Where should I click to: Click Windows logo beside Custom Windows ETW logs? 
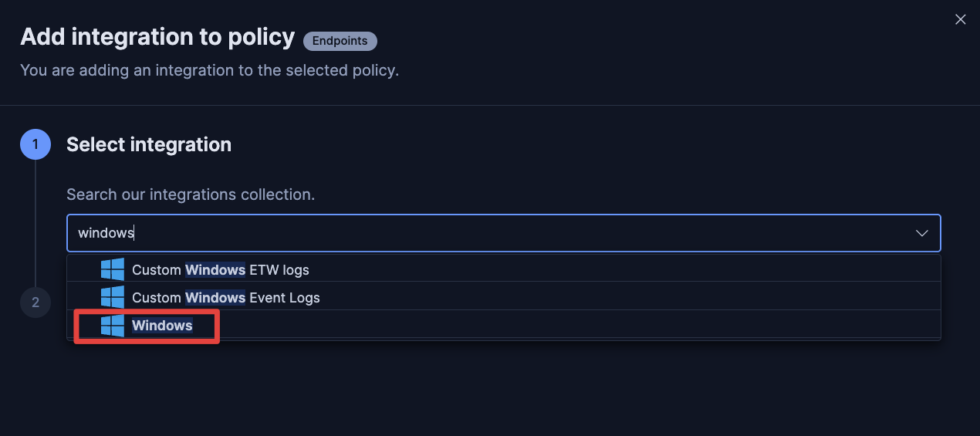coord(113,269)
